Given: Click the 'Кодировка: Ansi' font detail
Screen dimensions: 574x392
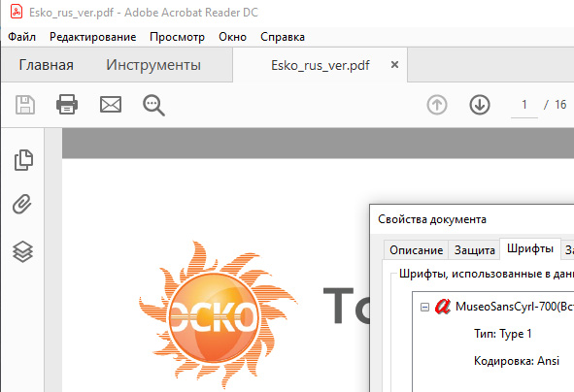Looking at the screenshot, I should (x=517, y=361).
